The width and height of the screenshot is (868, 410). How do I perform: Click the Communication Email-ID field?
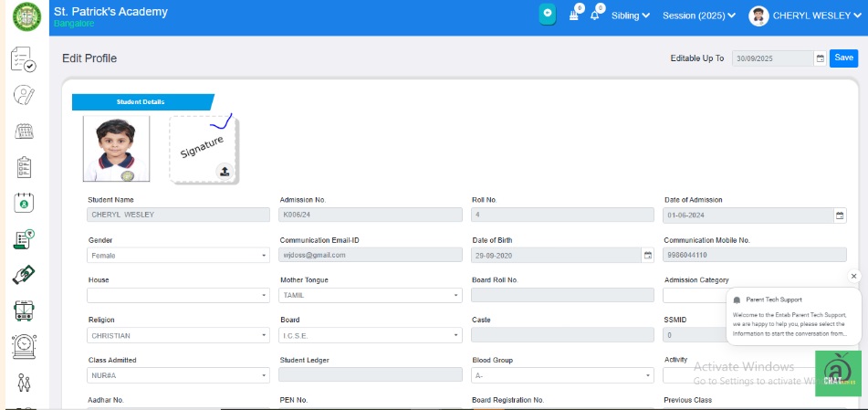(x=370, y=256)
